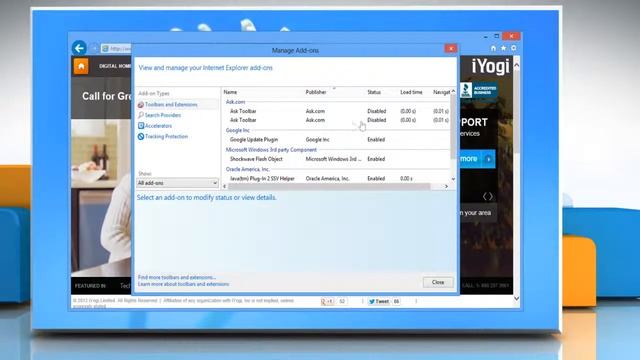Select Search Providers add-on type
Viewport: 640px width, 360px height.
coord(163,115)
